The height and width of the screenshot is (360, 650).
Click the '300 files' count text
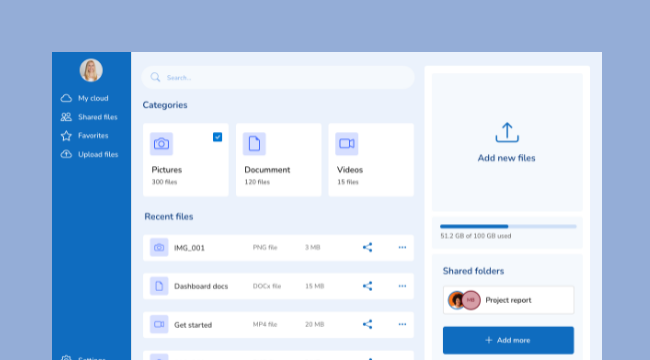pos(164,182)
